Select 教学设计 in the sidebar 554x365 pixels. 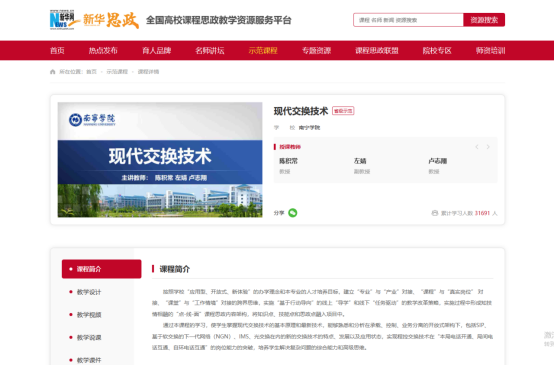pyautogui.click(x=89, y=292)
